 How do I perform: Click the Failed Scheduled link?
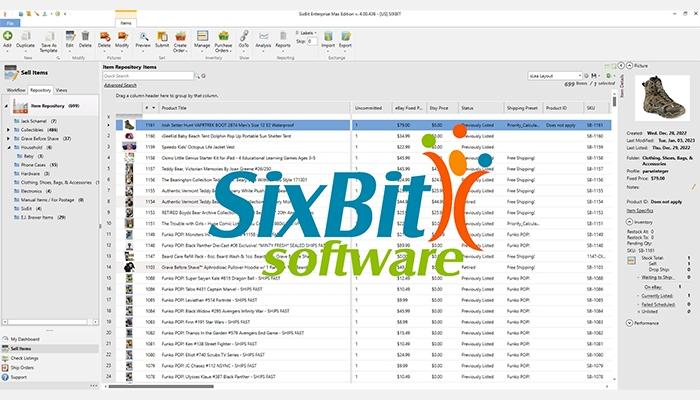(658, 304)
